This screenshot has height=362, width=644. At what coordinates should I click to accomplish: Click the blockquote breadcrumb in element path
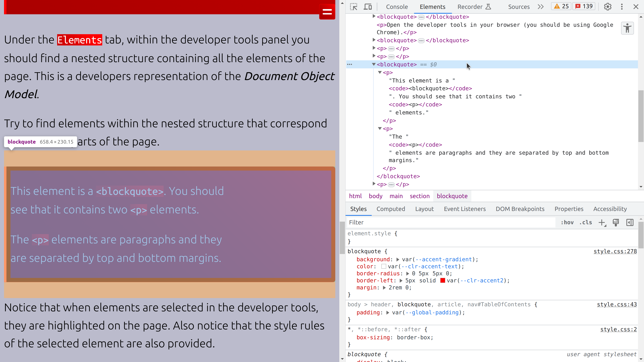(x=452, y=196)
